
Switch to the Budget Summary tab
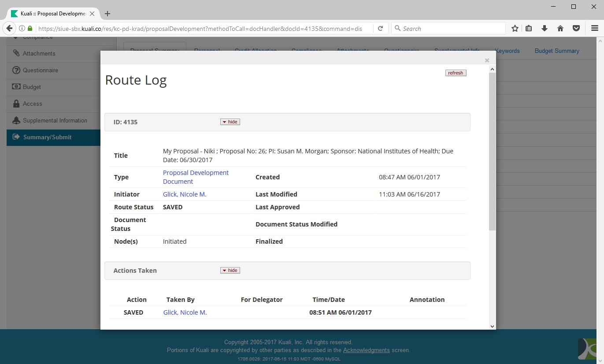click(x=556, y=51)
